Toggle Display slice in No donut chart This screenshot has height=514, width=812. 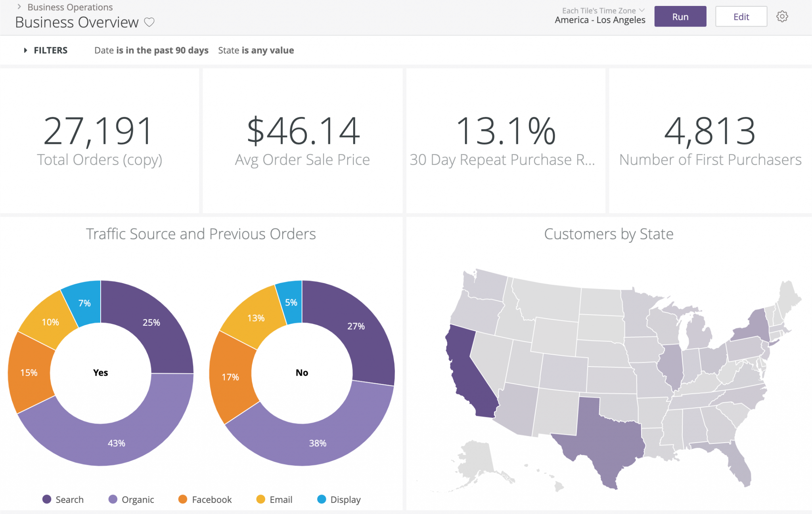tap(291, 302)
